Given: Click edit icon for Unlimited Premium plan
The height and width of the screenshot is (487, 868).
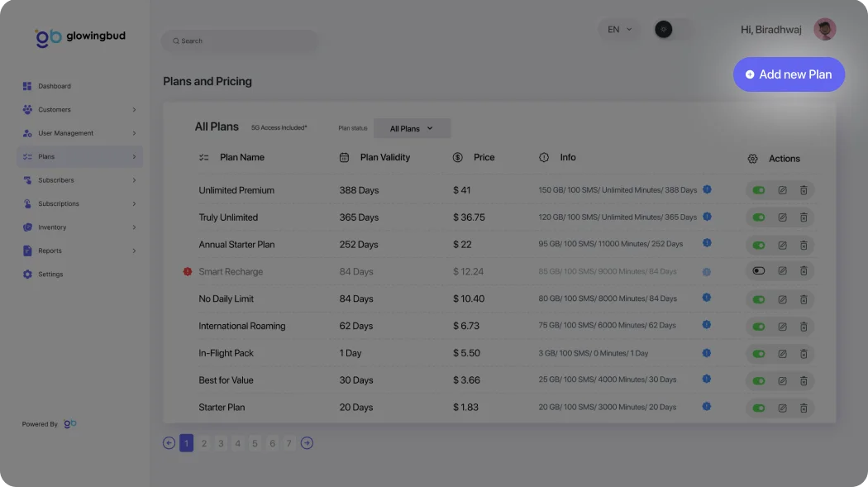Looking at the screenshot, I should (782, 191).
